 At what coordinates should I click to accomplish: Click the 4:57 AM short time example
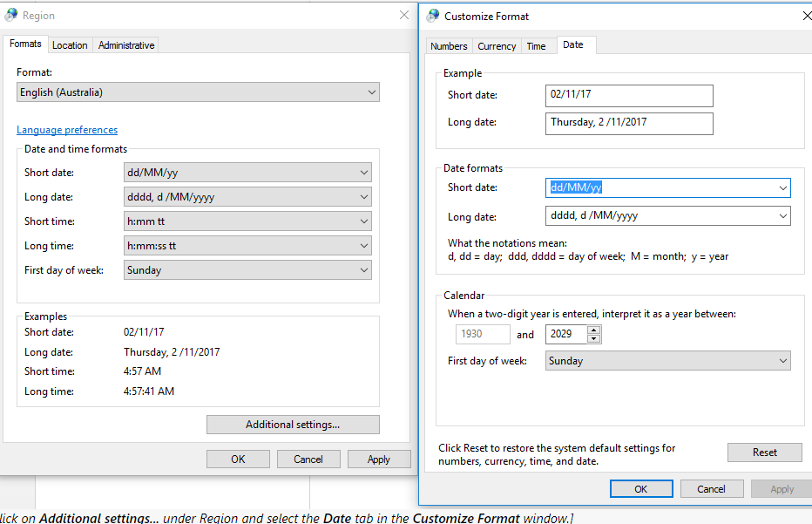click(x=142, y=371)
